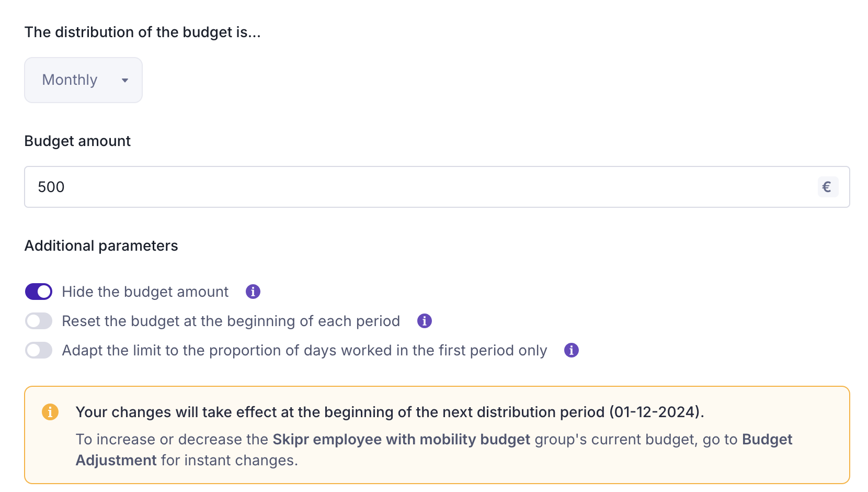Click the euro currency symbol in budget field

(827, 187)
